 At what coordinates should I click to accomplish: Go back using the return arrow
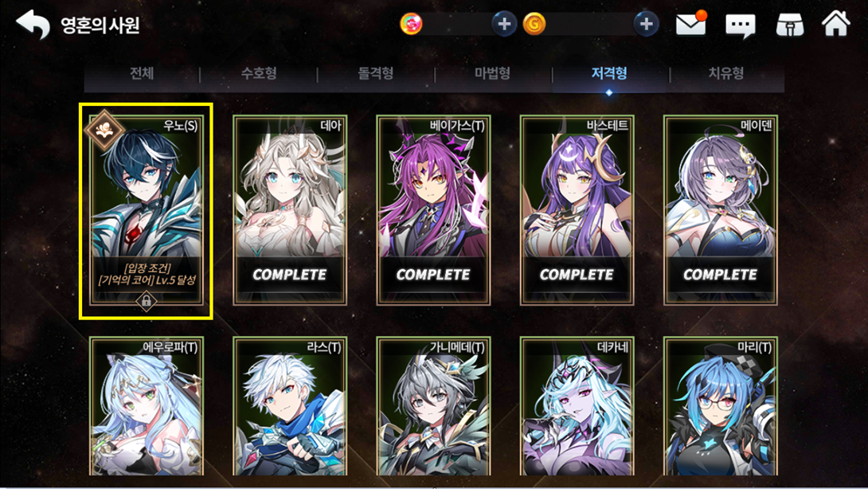tap(33, 25)
